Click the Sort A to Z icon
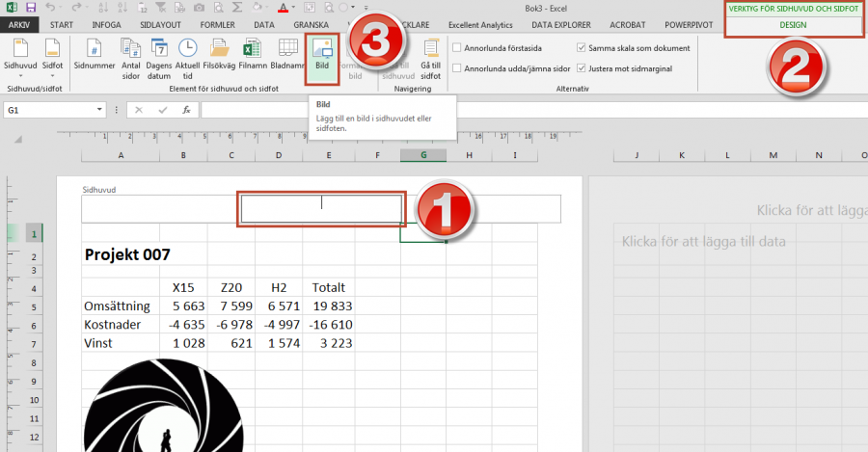The image size is (868, 452). pos(103,8)
